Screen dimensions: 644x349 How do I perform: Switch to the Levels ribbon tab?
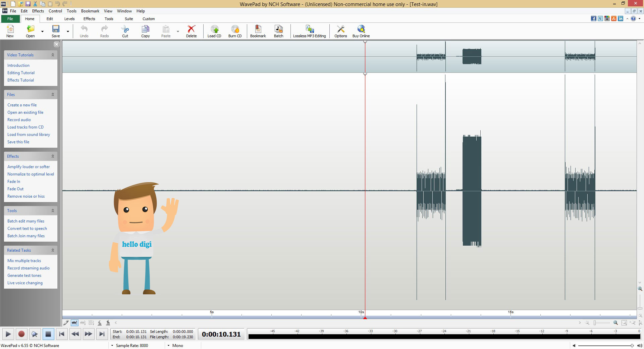click(x=69, y=19)
